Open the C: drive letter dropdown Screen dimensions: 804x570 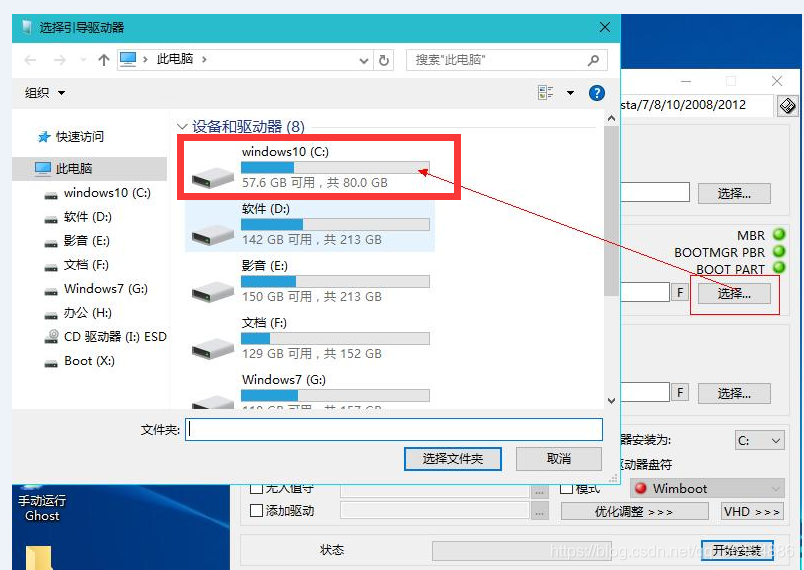point(759,440)
